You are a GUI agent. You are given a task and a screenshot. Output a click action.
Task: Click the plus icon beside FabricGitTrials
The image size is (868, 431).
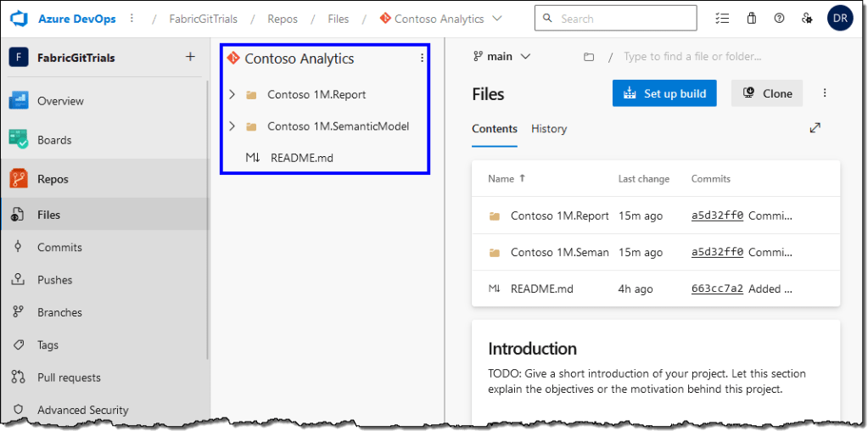pos(190,58)
